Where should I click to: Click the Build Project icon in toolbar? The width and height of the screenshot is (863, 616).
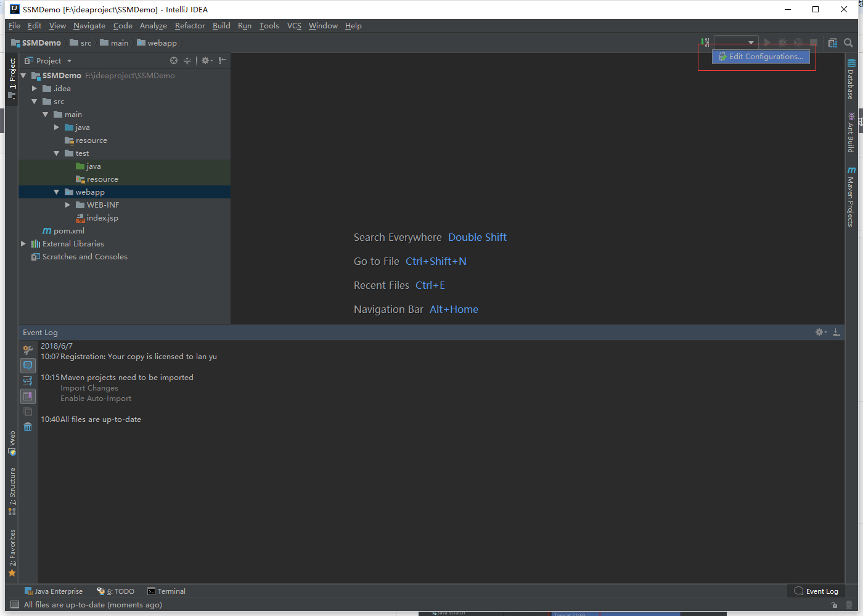[x=705, y=43]
